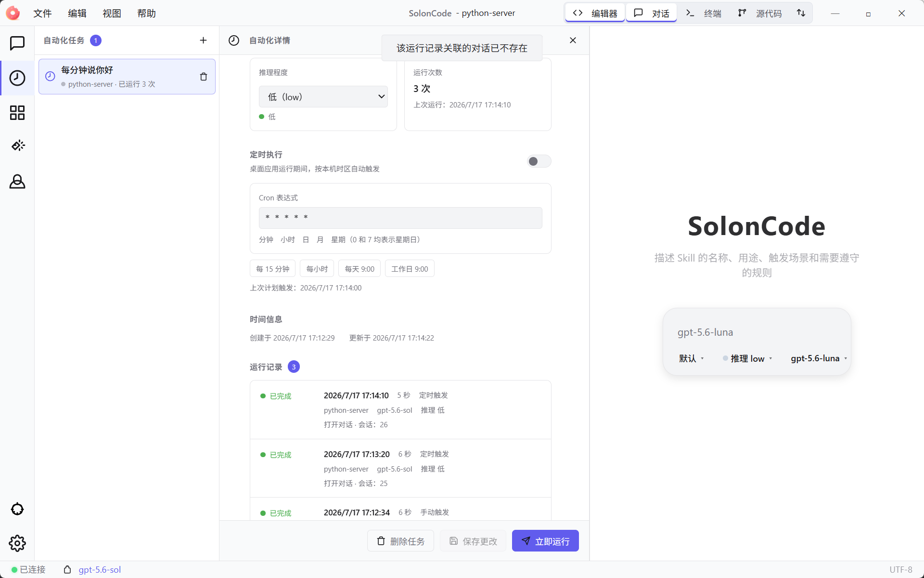Delete the 每分钟说你好 task via trash icon
The height and width of the screenshot is (578, 924).
204,77
